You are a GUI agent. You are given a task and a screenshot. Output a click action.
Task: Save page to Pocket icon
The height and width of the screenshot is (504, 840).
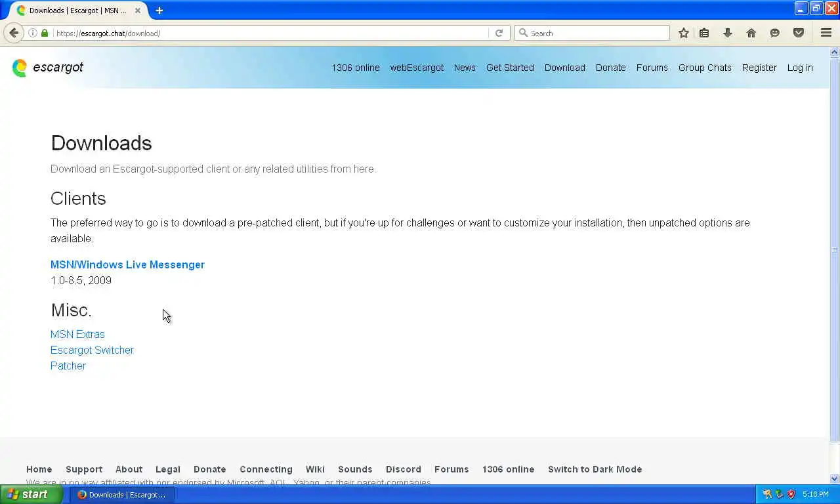tap(799, 33)
